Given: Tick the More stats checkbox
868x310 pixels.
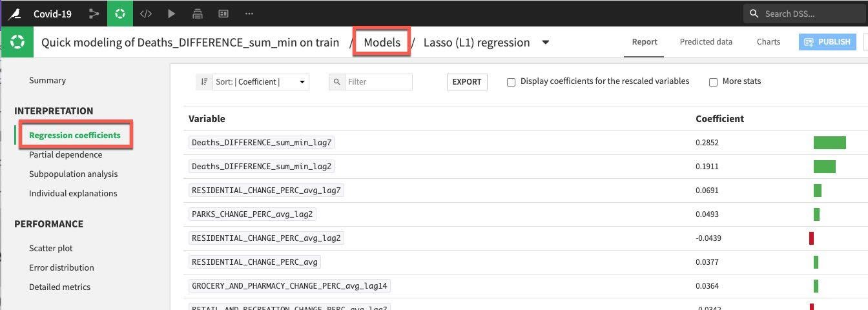Looking at the screenshot, I should point(713,82).
